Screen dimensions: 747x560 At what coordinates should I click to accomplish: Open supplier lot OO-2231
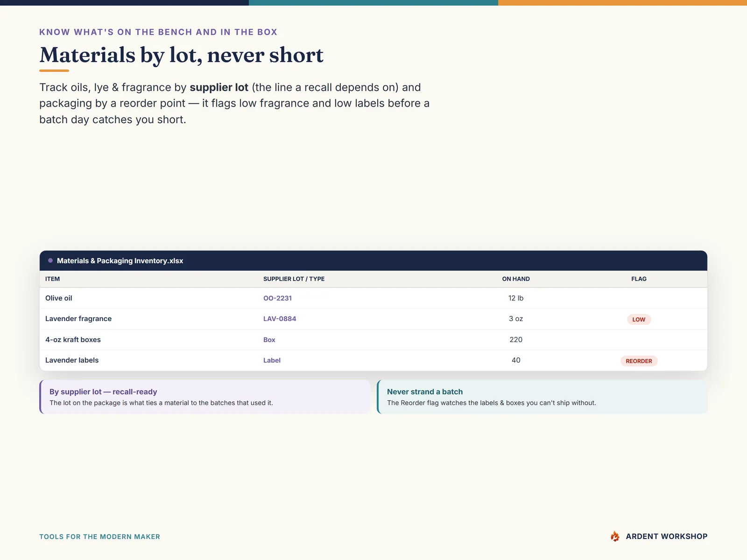coord(277,298)
